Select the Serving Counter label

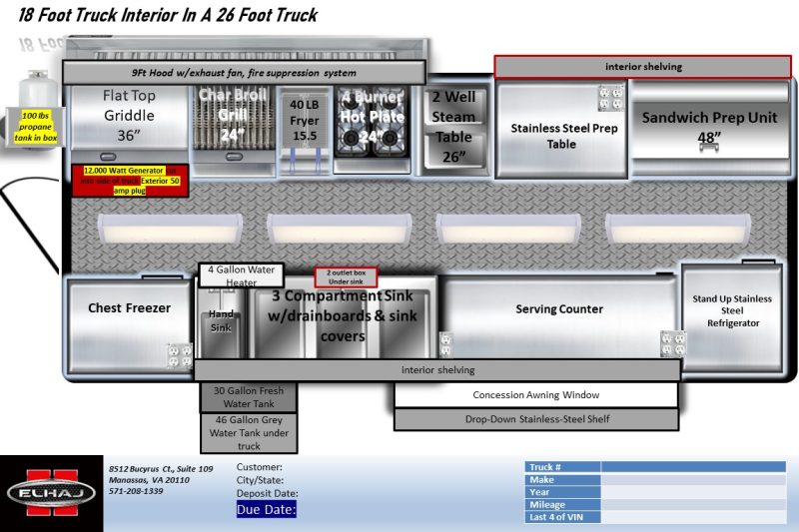click(x=559, y=309)
